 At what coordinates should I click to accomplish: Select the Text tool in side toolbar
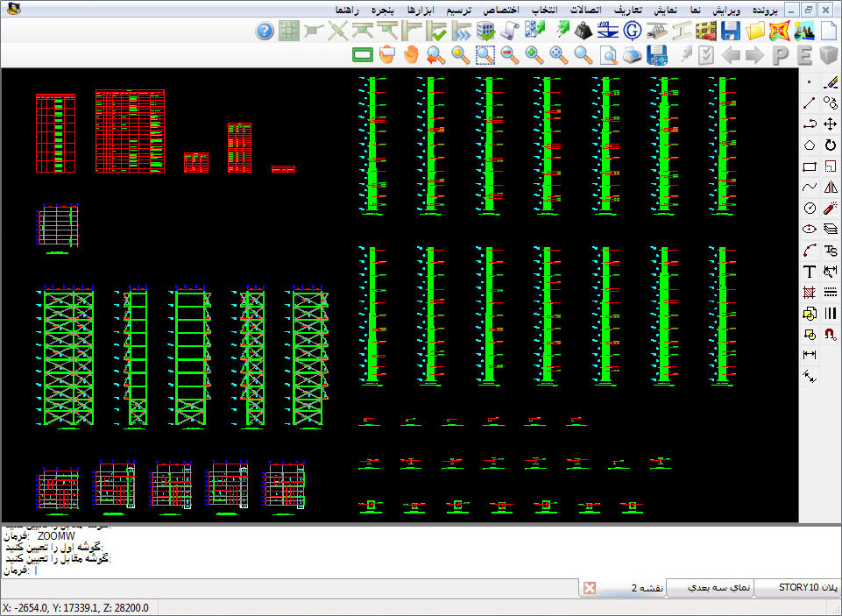pos(809,272)
